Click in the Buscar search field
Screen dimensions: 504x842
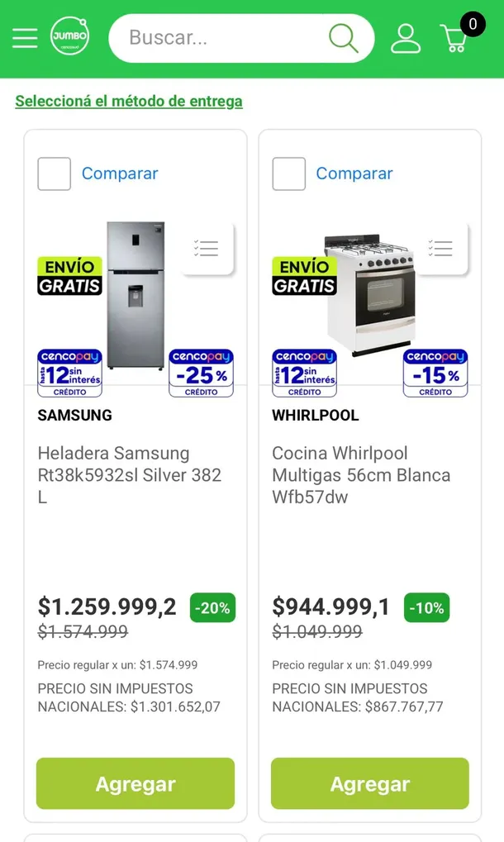point(223,38)
